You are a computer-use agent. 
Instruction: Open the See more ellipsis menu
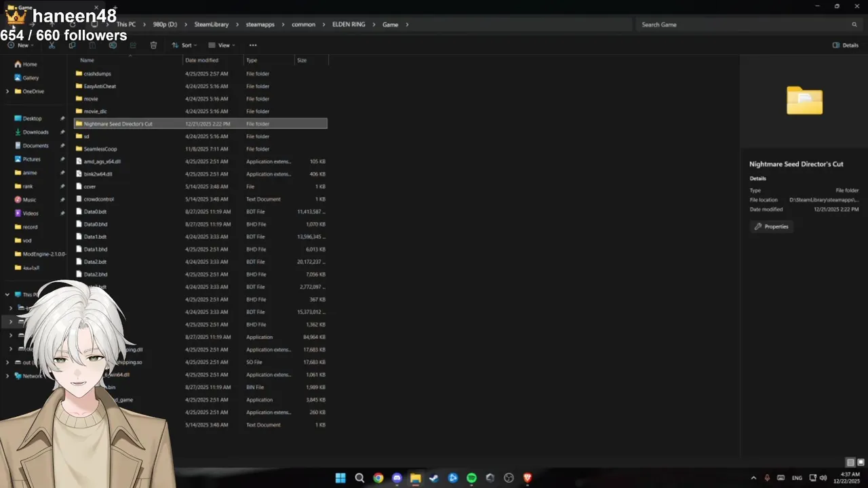tap(253, 45)
